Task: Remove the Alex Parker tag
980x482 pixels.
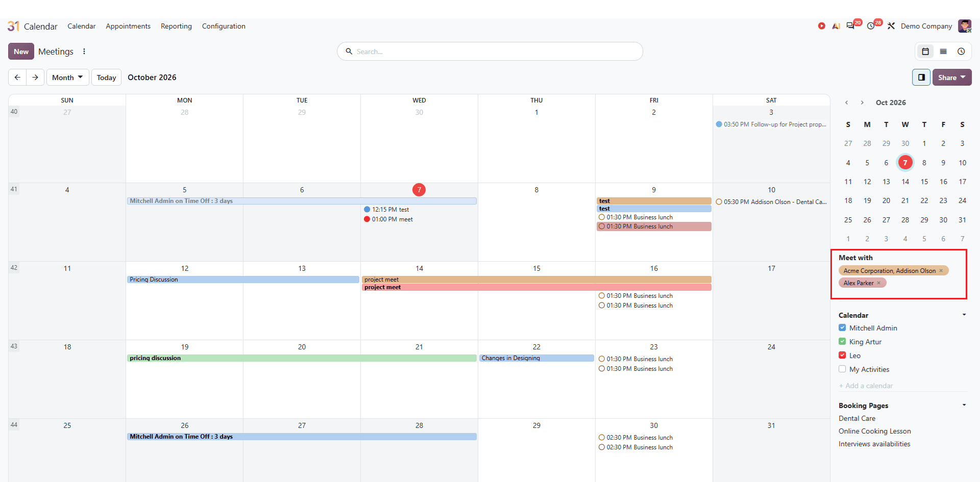Action: 879,283
